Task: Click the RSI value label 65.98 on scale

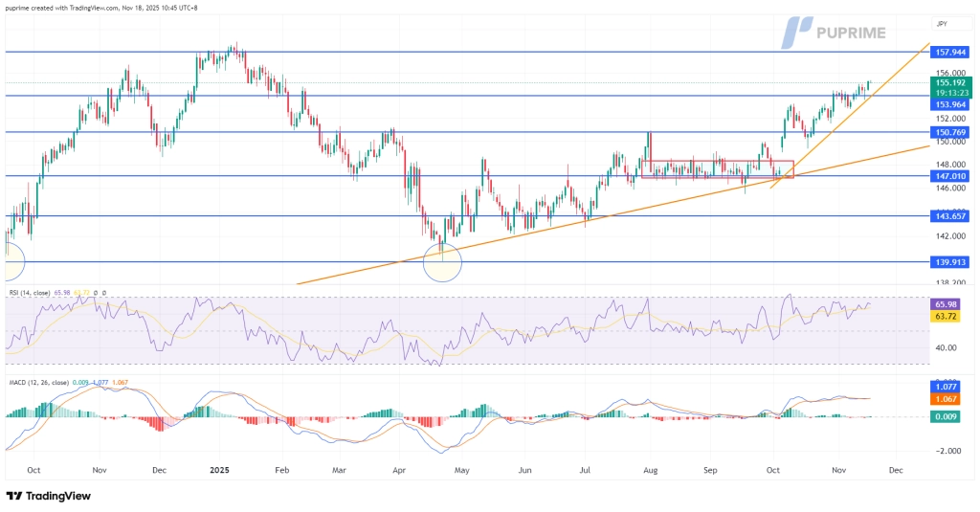Action: coord(945,304)
